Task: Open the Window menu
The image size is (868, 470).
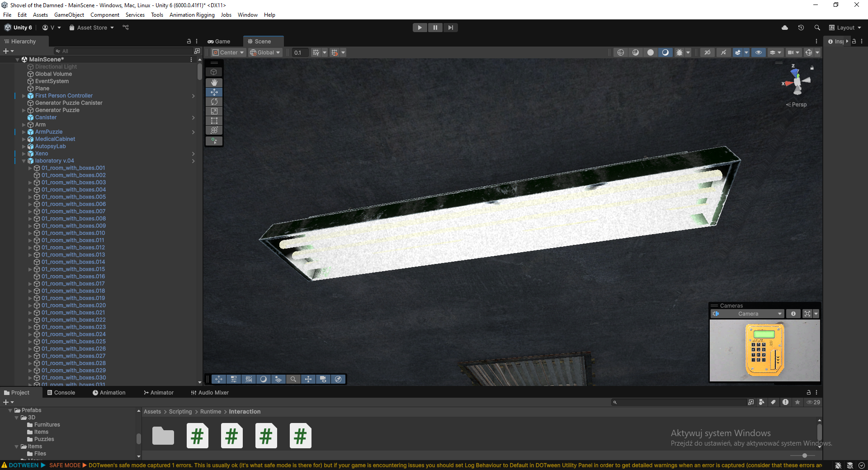Action: coord(247,15)
